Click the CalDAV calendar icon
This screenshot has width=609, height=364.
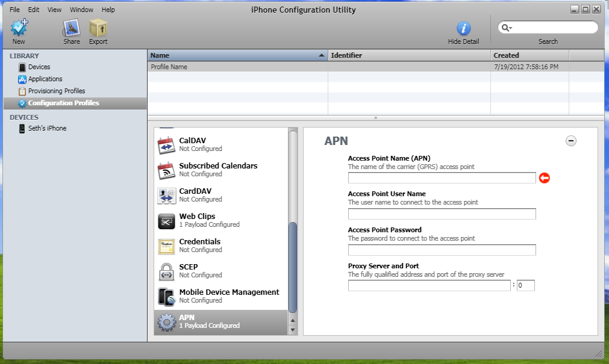[167, 145]
